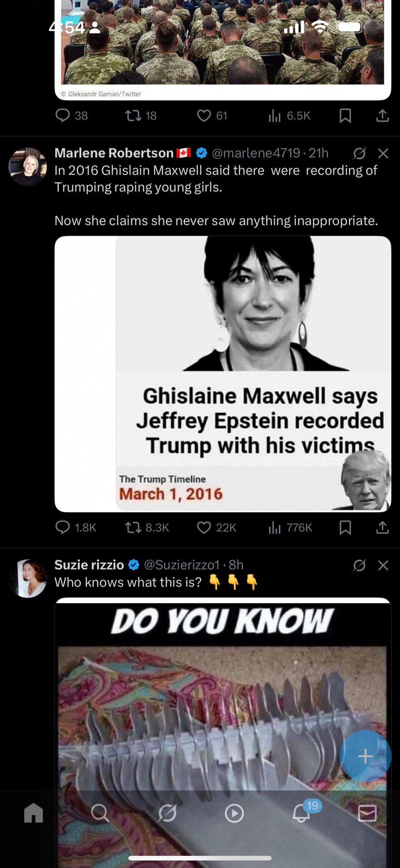Bookmark the top soldiers photo post

(345, 115)
